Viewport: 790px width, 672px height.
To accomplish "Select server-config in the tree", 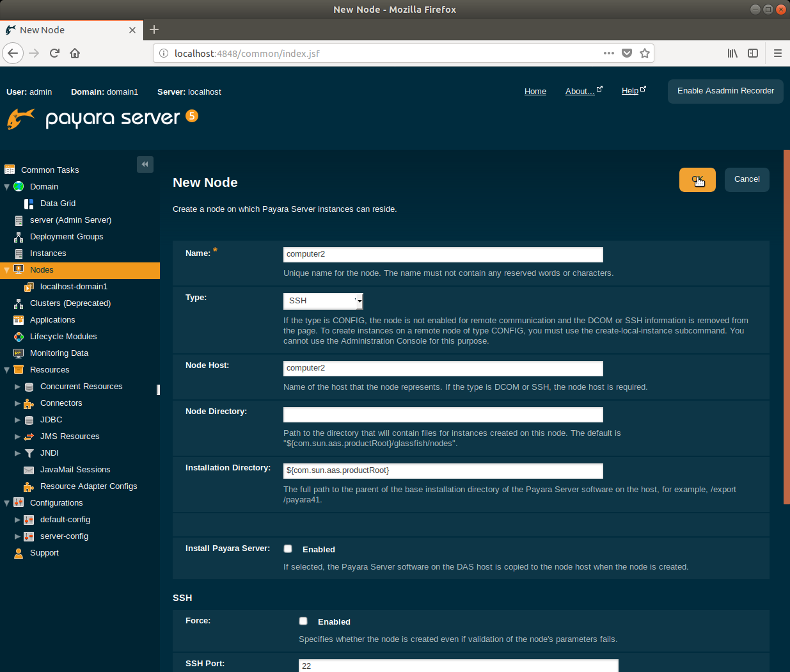I will tap(64, 536).
